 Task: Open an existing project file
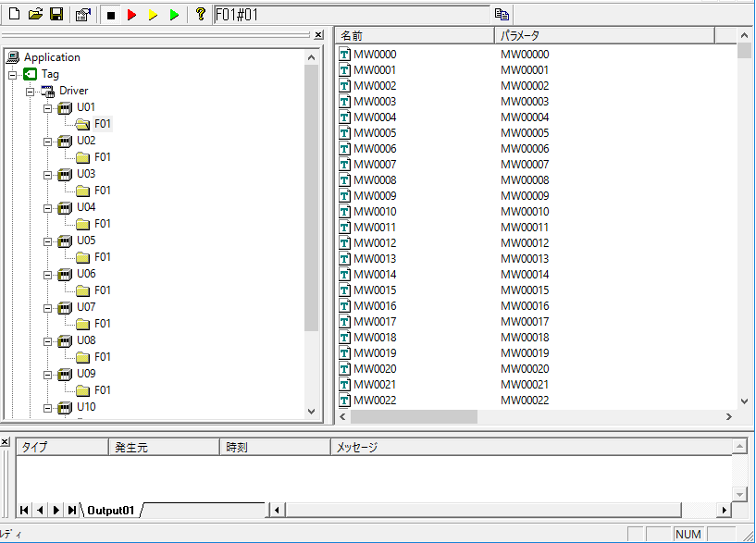point(35,14)
